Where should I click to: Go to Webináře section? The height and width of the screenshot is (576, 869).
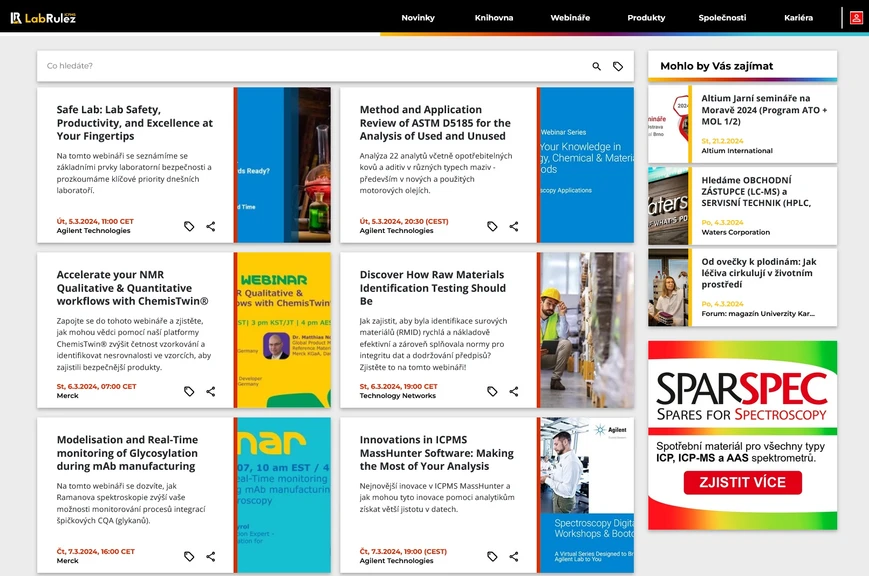(570, 18)
